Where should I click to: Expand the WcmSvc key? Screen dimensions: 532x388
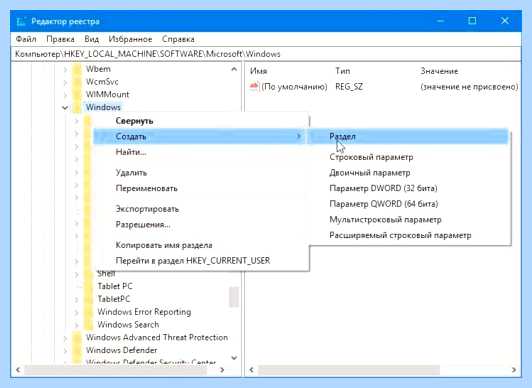[65, 82]
